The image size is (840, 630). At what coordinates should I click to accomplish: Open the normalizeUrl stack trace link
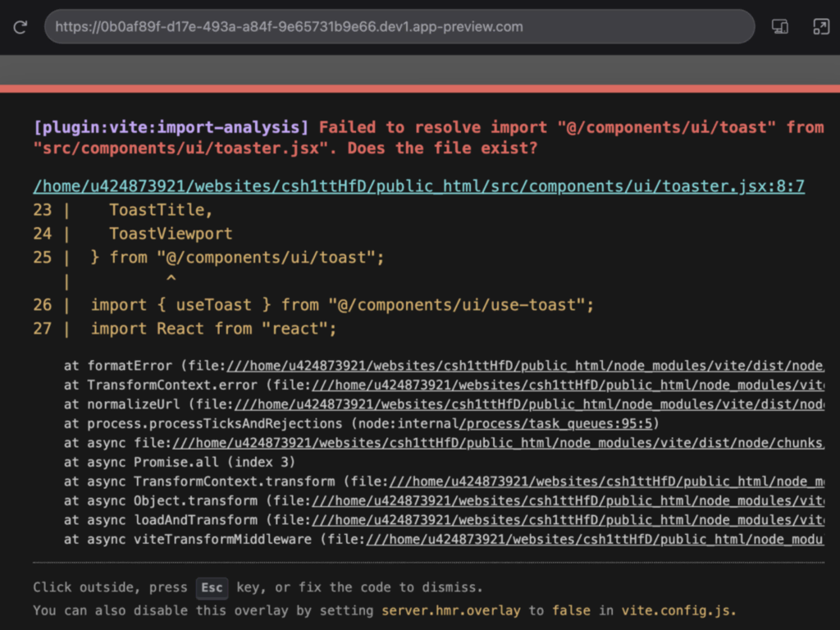pyautogui.click(x=529, y=404)
